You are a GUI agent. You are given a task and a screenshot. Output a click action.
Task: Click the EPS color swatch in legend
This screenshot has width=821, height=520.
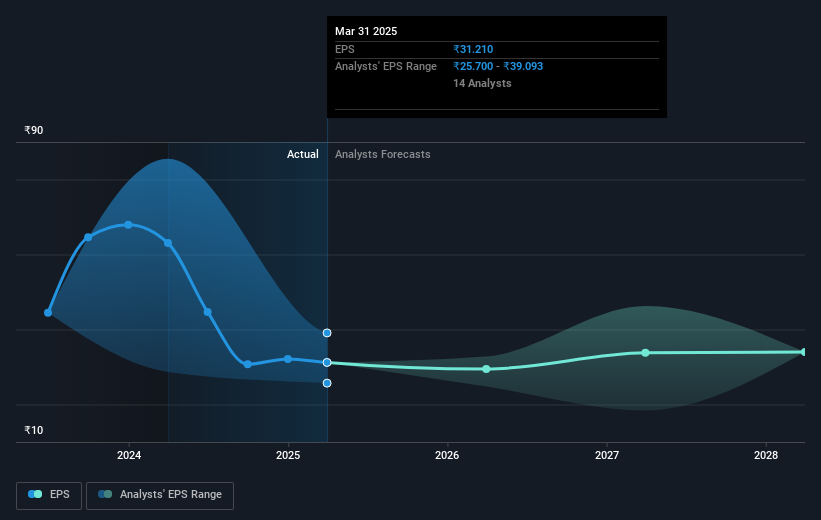click(35, 494)
